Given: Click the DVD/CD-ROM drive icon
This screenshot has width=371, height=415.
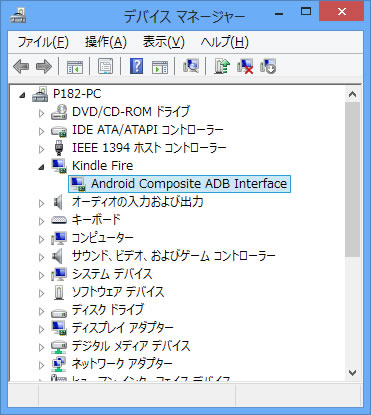Looking at the screenshot, I should [59, 112].
